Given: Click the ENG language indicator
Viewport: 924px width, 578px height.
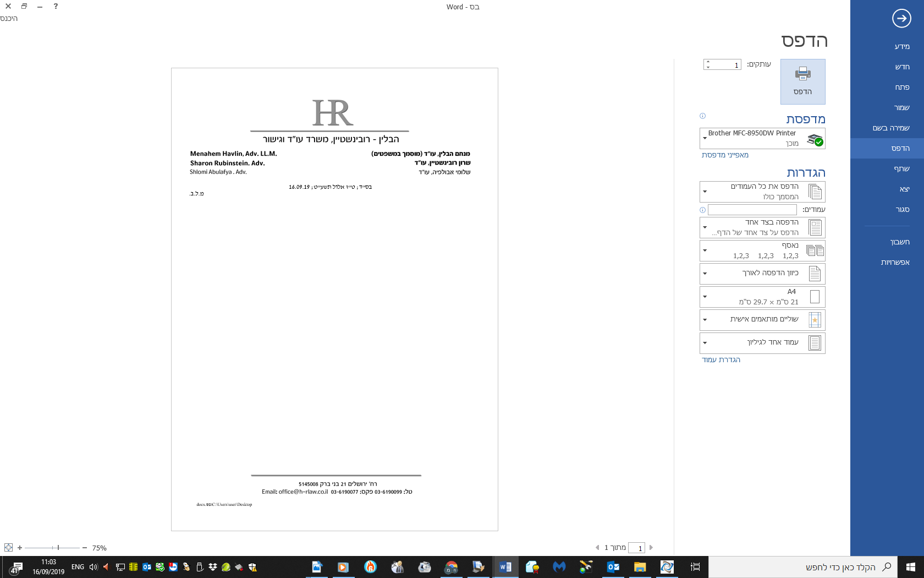Looking at the screenshot, I should 78,567.
